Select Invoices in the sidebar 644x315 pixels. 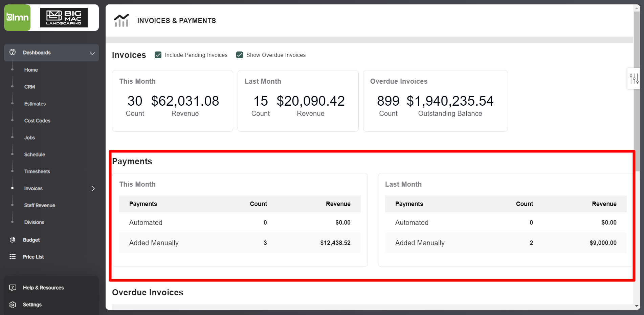[x=33, y=188]
